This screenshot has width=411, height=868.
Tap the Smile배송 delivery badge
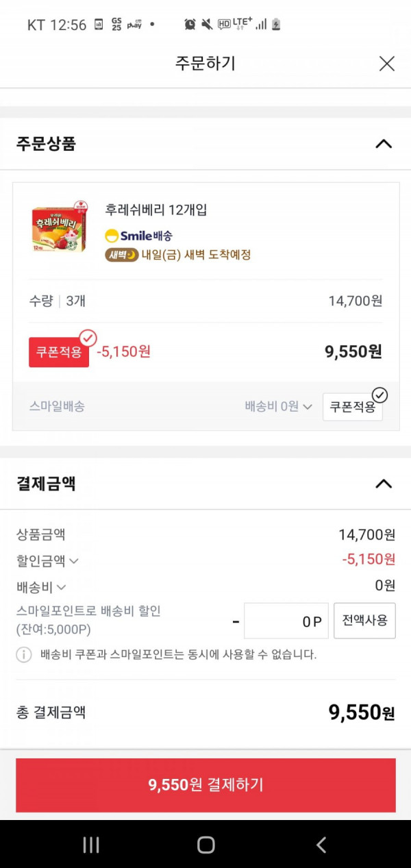[139, 236]
